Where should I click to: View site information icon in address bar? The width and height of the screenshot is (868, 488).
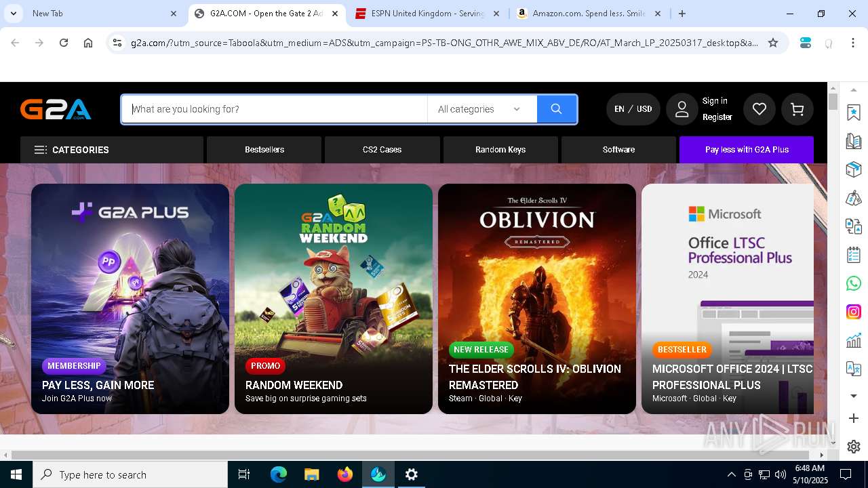click(x=117, y=43)
